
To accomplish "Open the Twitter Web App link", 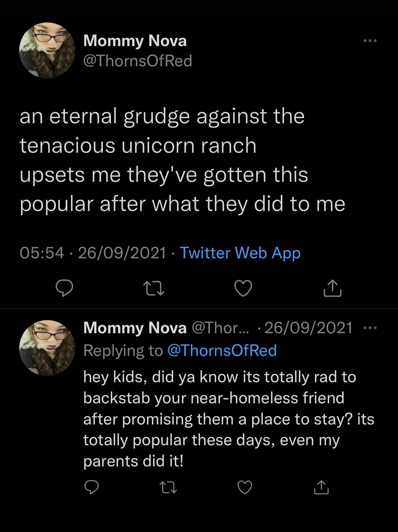I will click(x=240, y=253).
